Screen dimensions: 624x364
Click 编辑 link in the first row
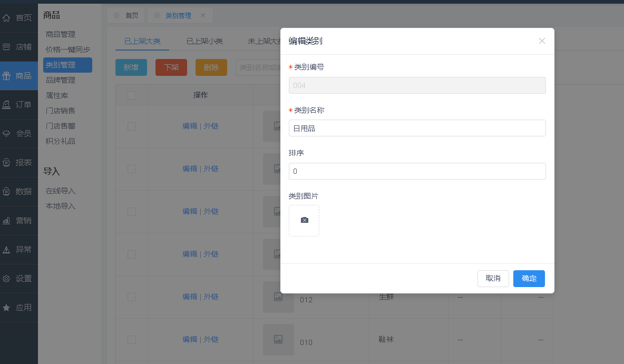pos(190,126)
